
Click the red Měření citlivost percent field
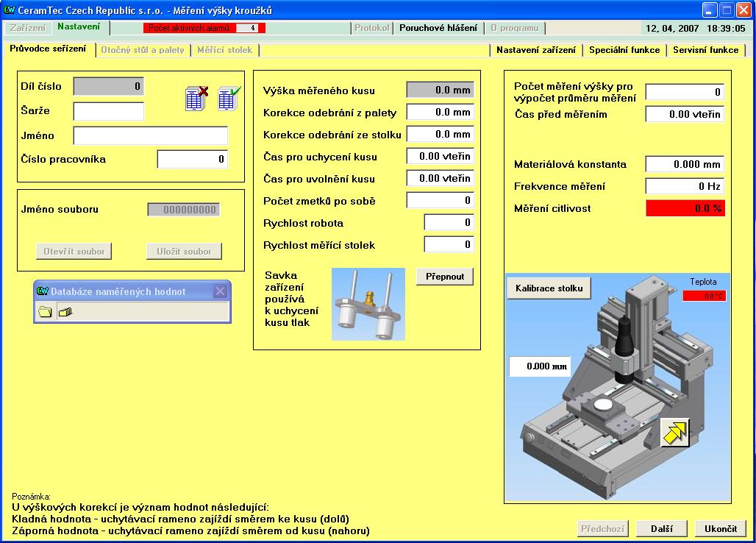click(685, 208)
